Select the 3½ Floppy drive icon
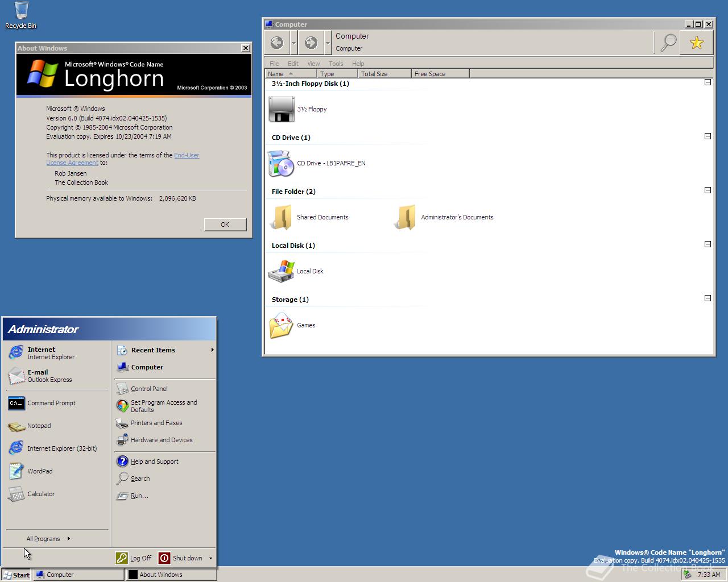Viewport: 728px width, 582px height. click(281, 109)
